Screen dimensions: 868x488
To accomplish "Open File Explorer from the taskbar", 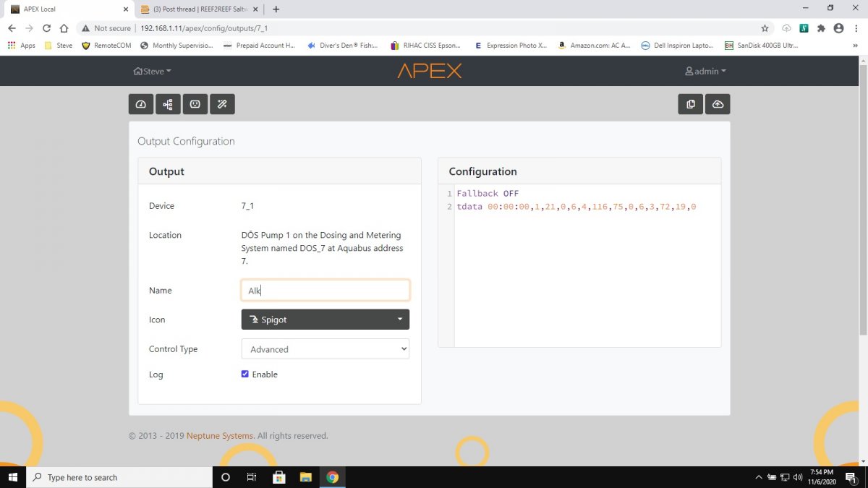I will point(305,477).
